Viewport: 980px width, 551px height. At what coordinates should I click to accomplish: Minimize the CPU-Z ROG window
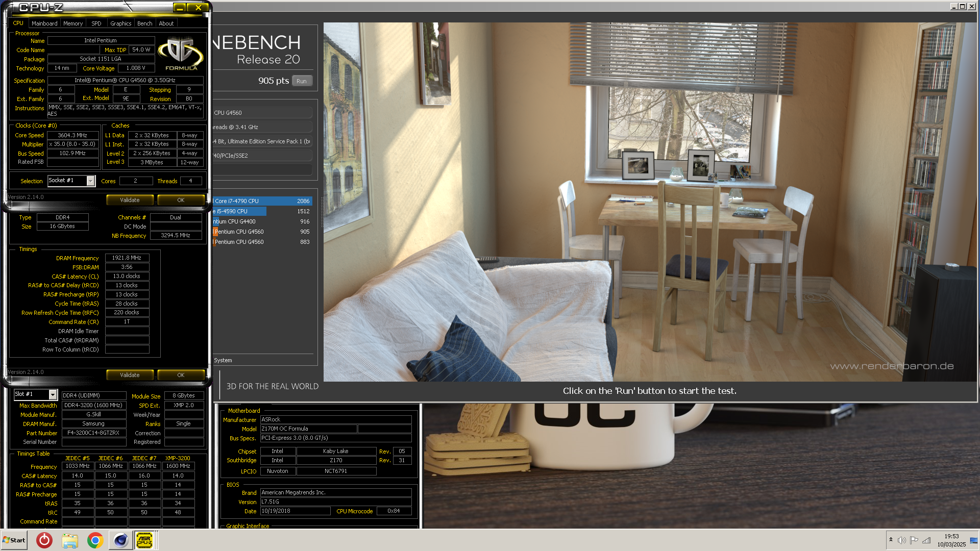(180, 7)
